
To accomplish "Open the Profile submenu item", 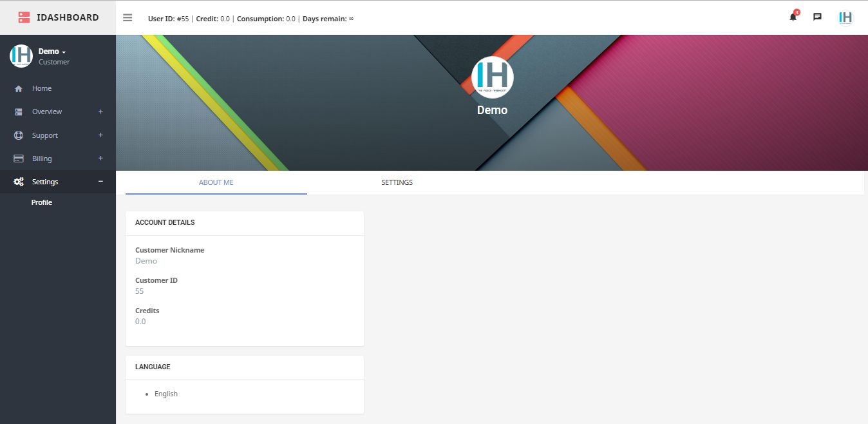I will pyautogui.click(x=42, y=202).
